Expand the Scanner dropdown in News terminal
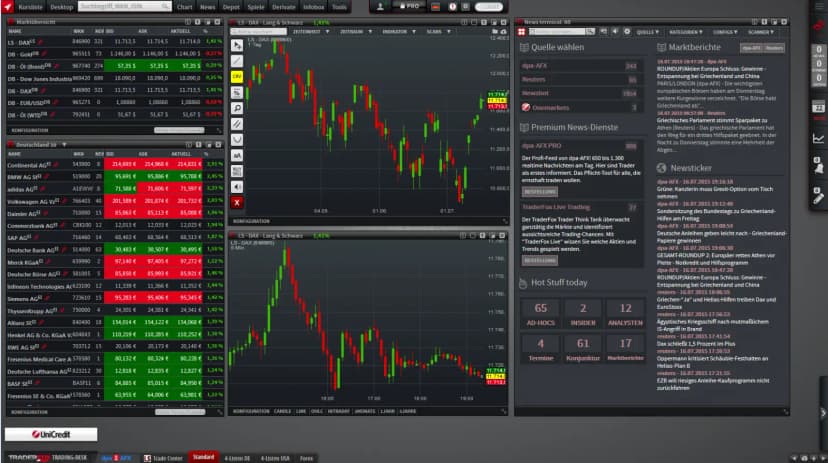This screenshot has width=828, height=463. tap(760, 32)
